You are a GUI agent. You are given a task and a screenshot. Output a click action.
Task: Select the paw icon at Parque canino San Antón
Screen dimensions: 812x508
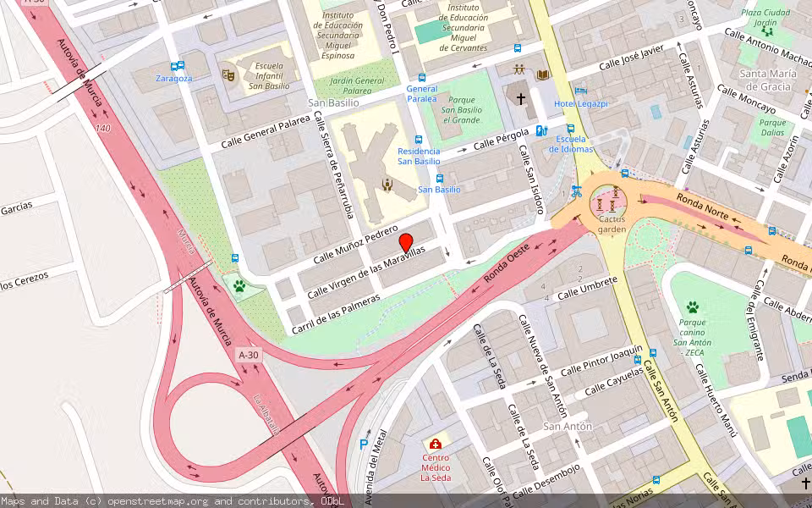(x=693, y=307)
